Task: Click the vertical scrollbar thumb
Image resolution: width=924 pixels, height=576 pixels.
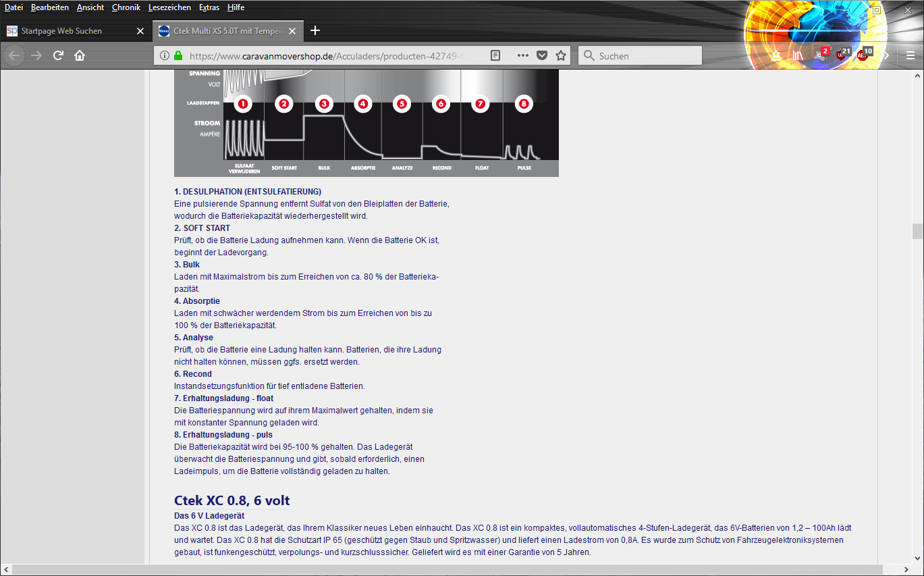Action: [x=917, y=231]
